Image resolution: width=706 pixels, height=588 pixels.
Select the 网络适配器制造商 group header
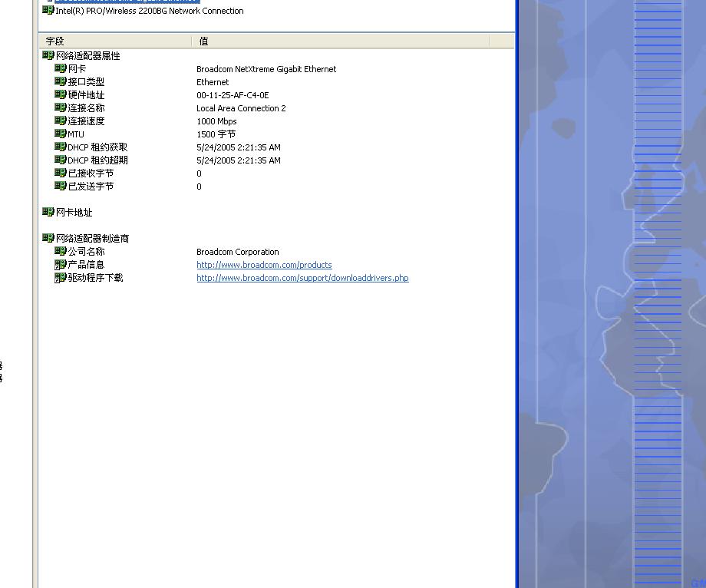tap(92, 239)
